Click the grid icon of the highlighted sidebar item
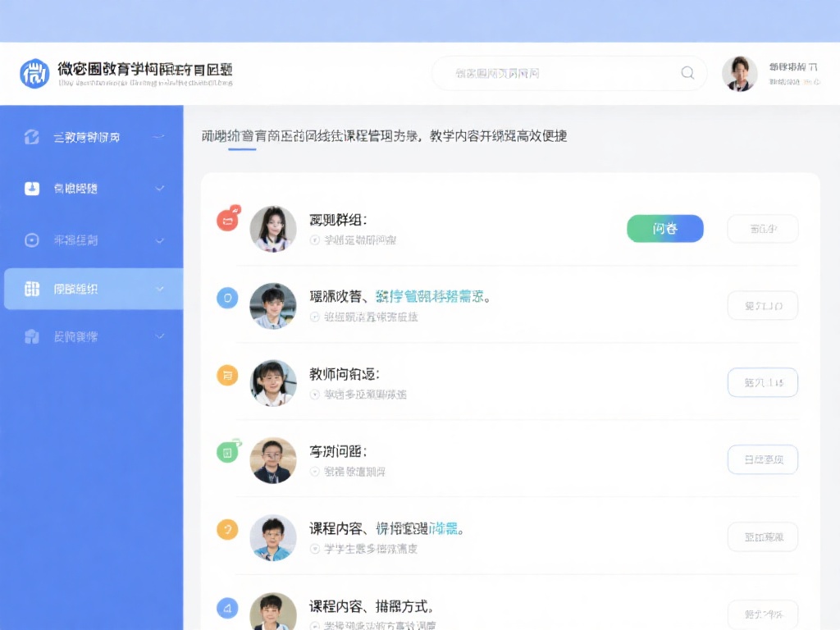Image resolution: width=840 pixels, height=630 pixels. 32,289
